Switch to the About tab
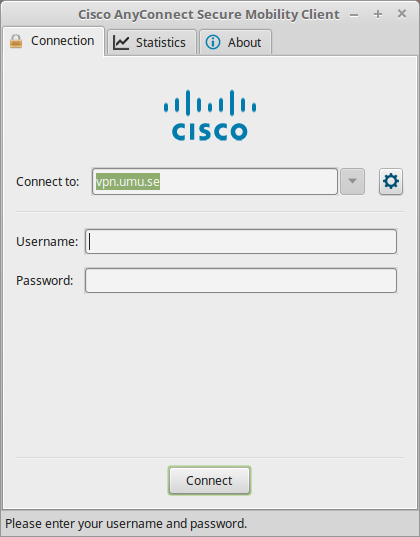This screenshot has height=537, width=420. (x=236, y=42)
